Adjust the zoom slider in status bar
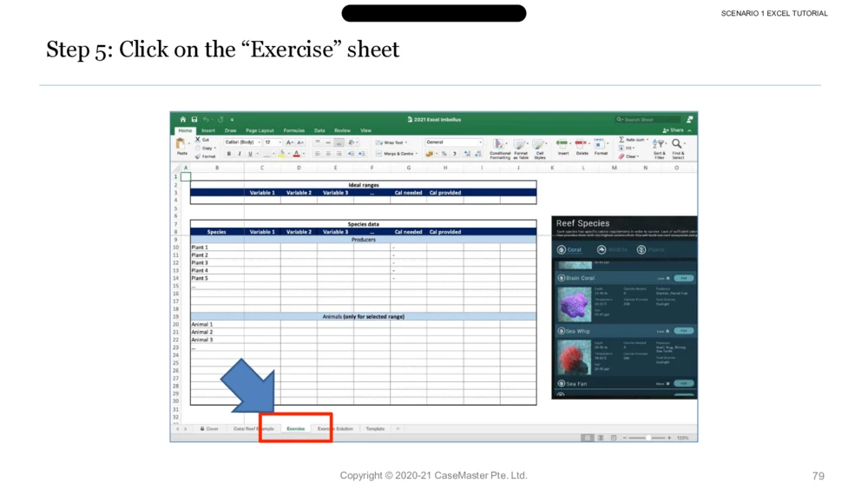Viewport: 868px width, 490px height. (647, 438)
